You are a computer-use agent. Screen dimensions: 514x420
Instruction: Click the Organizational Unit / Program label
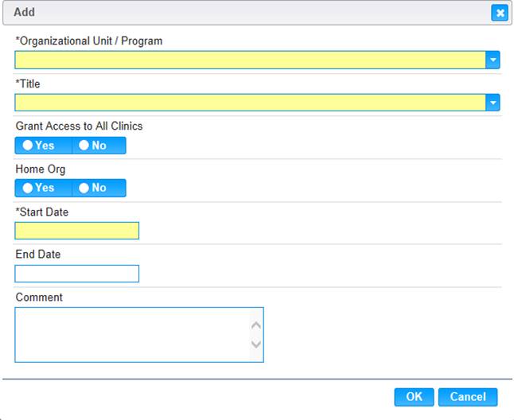click(89, 41)
